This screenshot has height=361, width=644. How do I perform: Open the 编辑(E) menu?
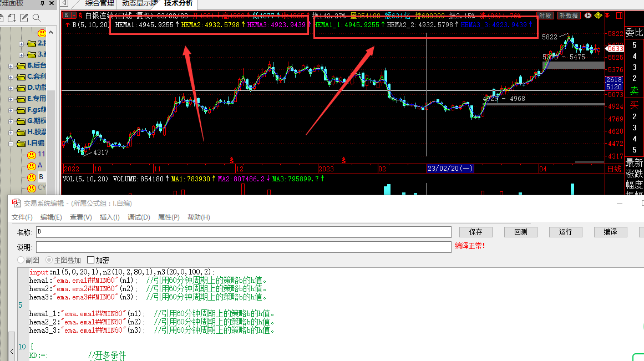click(52, 217)
